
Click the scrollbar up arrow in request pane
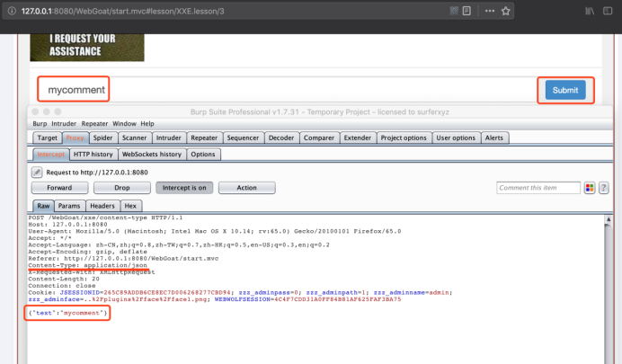click(609, 219)
